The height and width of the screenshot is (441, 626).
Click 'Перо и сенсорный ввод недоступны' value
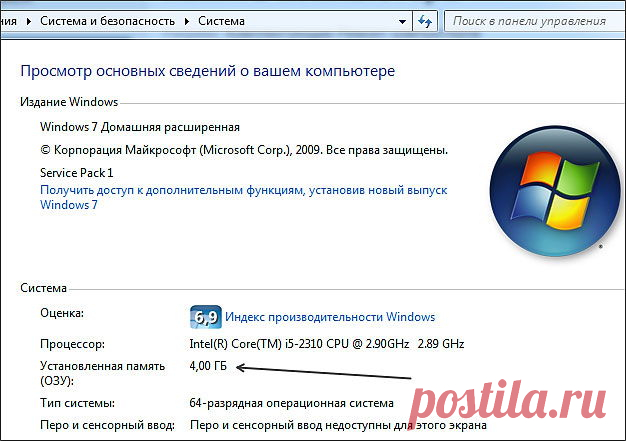pos(338,425)
